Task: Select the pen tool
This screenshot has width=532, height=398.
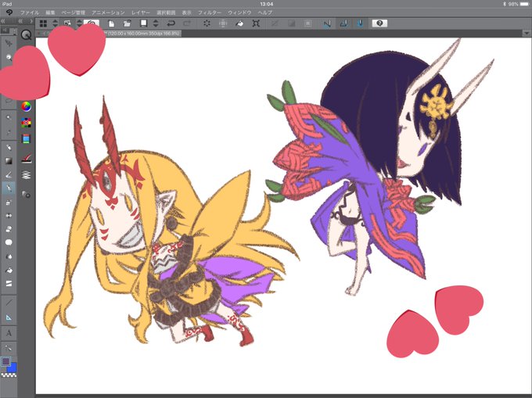Action: [x=9, y=147]
